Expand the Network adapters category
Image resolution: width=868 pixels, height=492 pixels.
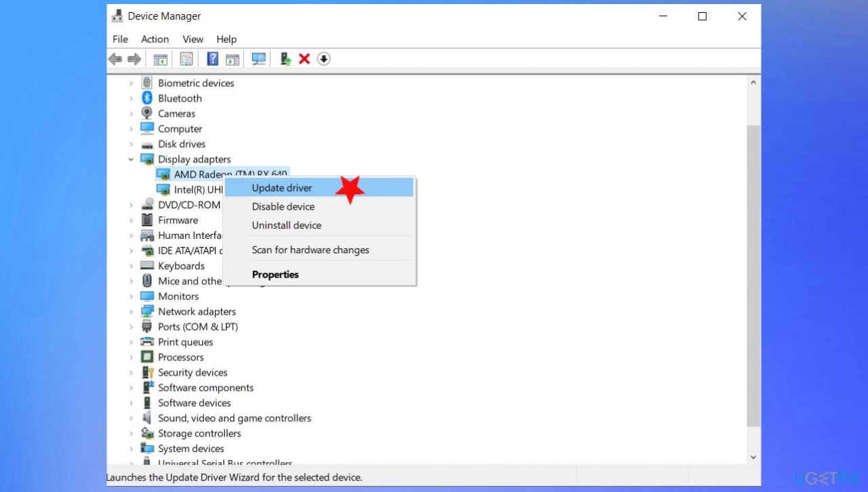tap(131, 311)
